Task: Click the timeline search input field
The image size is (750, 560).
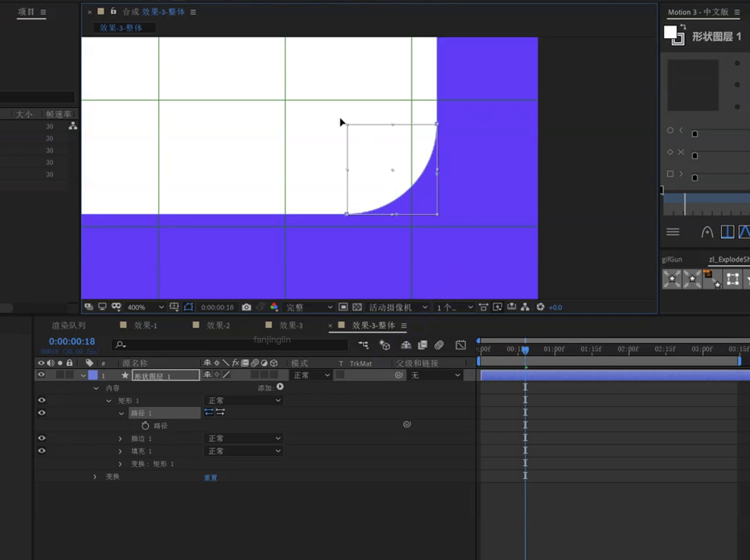Action: pos(230,345)
